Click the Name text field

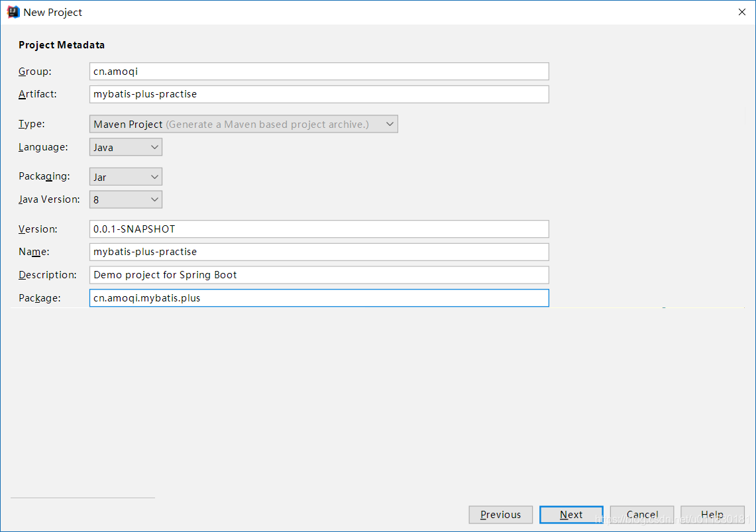click(x=319, y=252)
